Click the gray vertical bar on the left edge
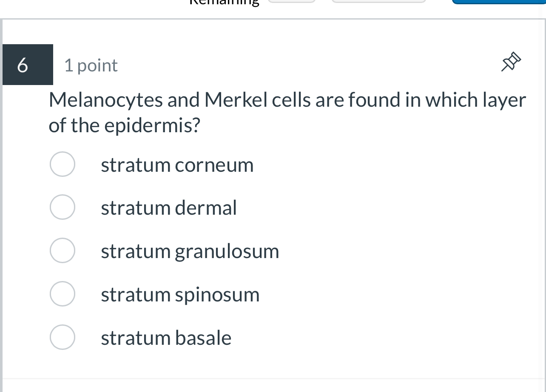This screenshot has height=392, width=546. pyautogui.click(x=1, y=213)
